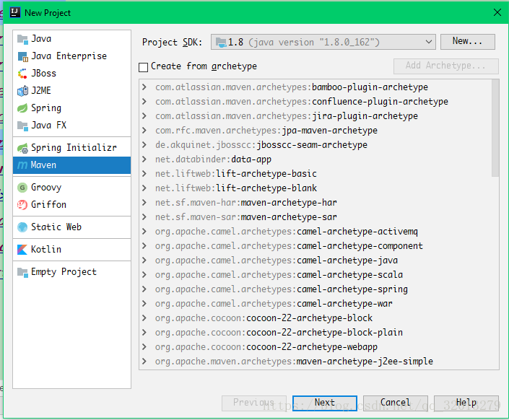Click the Spring Initializr icon
The image size is (509, 420).
click(x=22, y=148)
